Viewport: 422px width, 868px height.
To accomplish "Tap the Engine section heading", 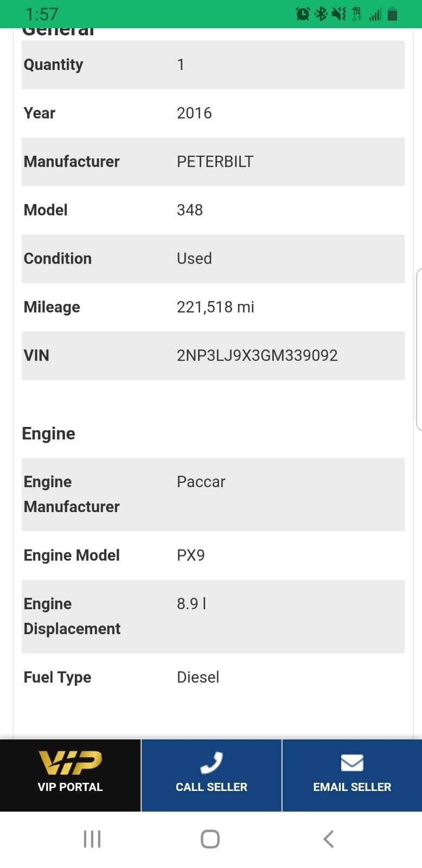I will 48,433.
